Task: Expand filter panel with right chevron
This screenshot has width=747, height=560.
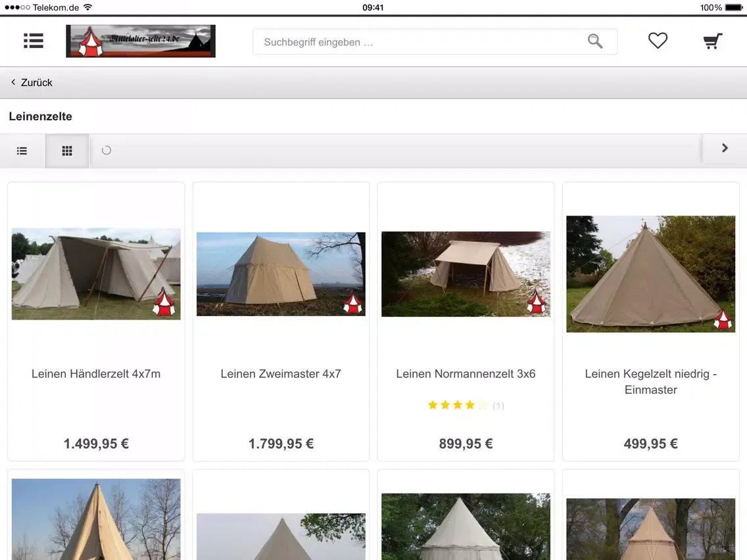Action: [725, 148]
